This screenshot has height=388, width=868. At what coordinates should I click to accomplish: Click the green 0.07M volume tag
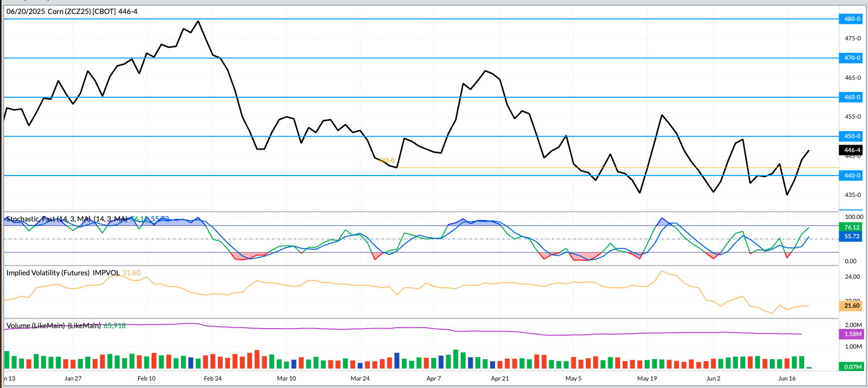[853, 367]
